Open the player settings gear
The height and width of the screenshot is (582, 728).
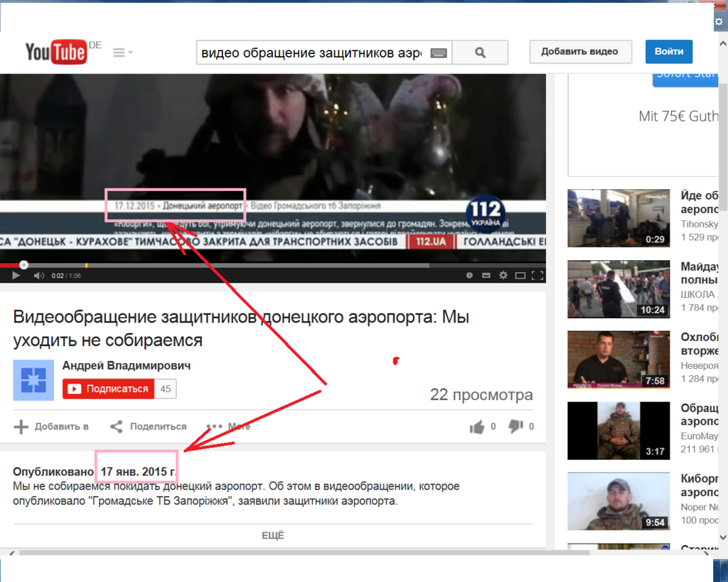pyautogui.click(x=503, y=276)
